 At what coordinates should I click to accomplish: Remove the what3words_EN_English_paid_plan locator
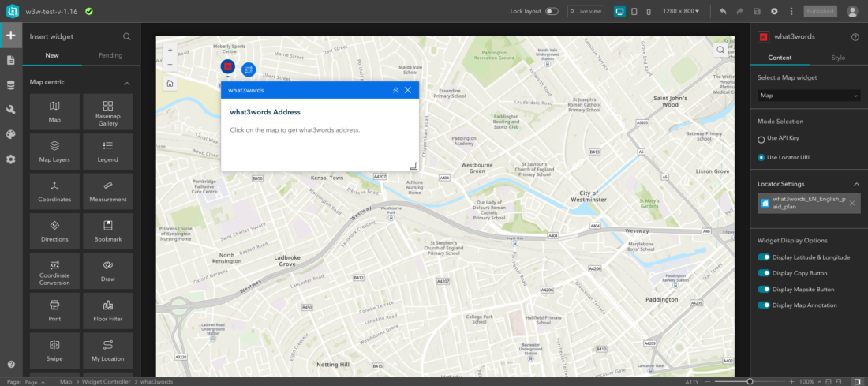tap(852, 203)
